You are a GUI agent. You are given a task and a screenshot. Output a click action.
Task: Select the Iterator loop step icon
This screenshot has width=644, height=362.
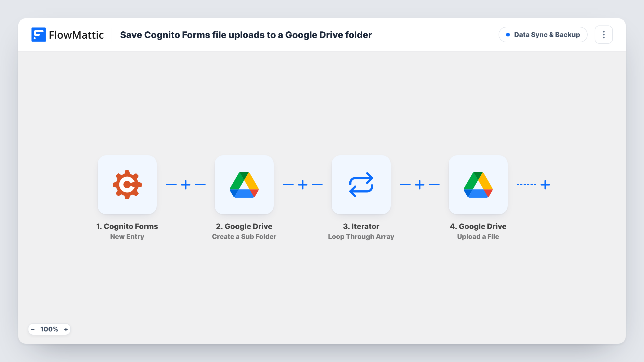pos(361,185)
